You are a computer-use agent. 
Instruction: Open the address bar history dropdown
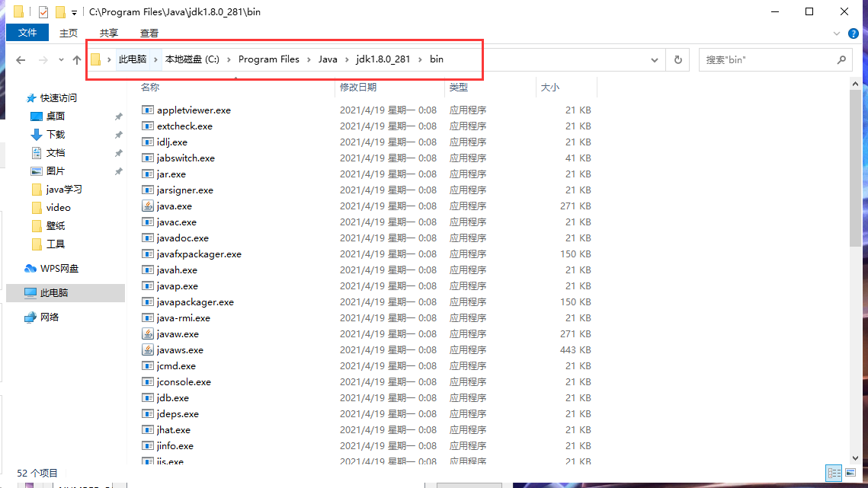pos(655,59)
